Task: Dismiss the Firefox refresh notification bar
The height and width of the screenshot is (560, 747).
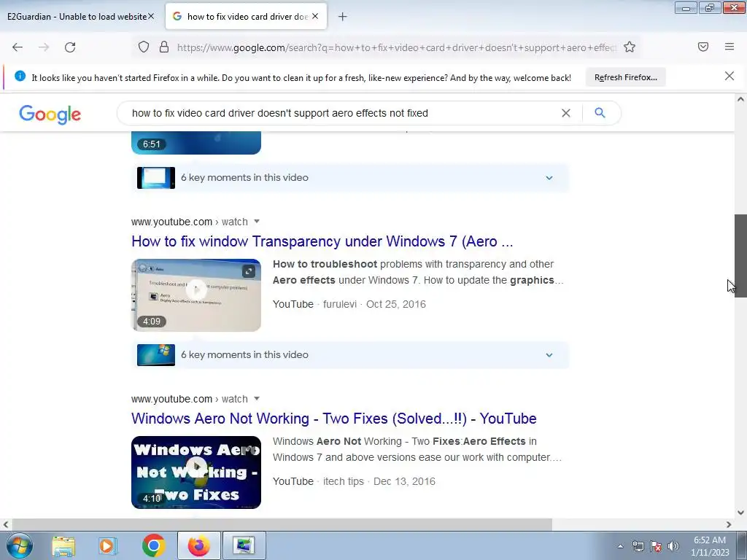Action: [729, 76]
